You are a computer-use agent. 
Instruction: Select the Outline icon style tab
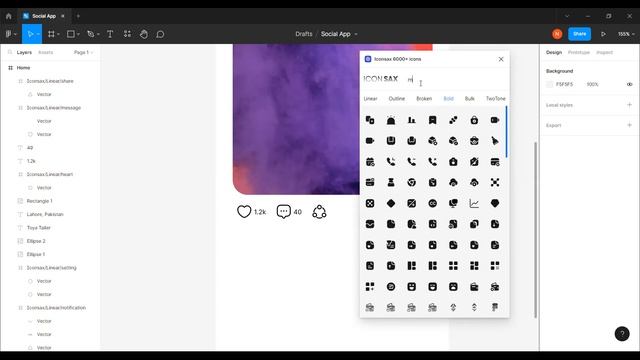point(397,99)
